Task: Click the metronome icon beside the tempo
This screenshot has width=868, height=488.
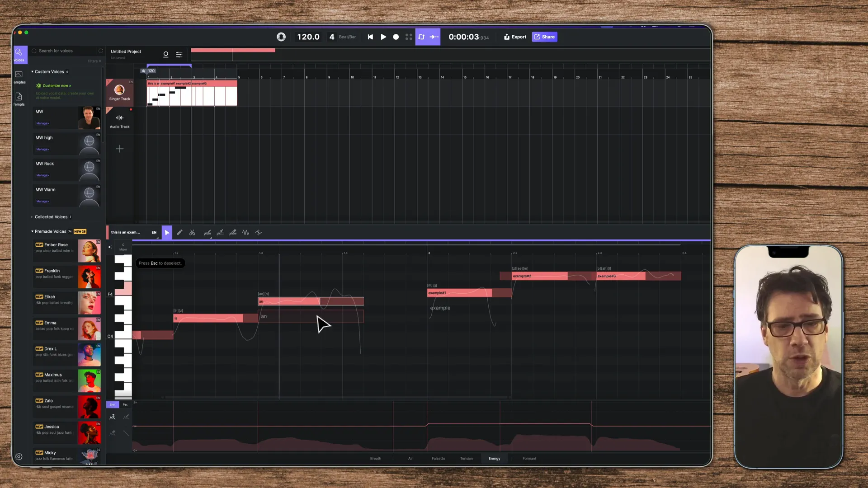Action: 281,37
